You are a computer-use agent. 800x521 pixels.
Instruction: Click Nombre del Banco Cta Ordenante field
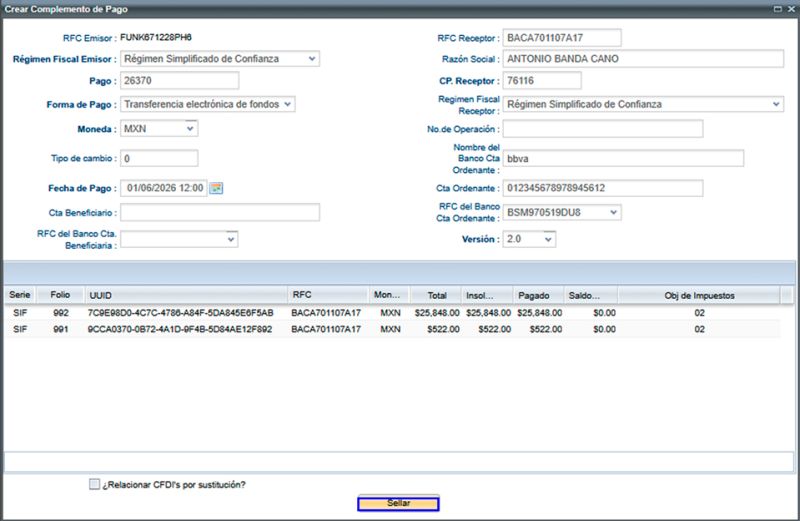(x=623, y=159)
